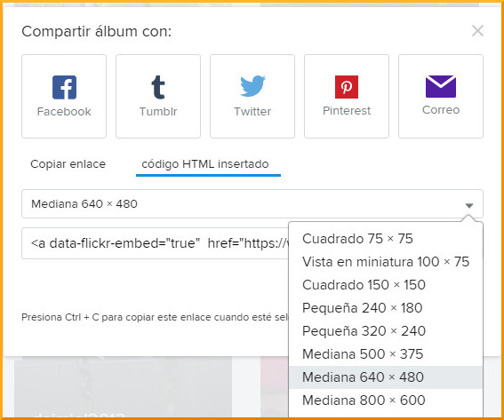504x420 pixels.
Task: Click the Pinterest label text
Action: 347,111
